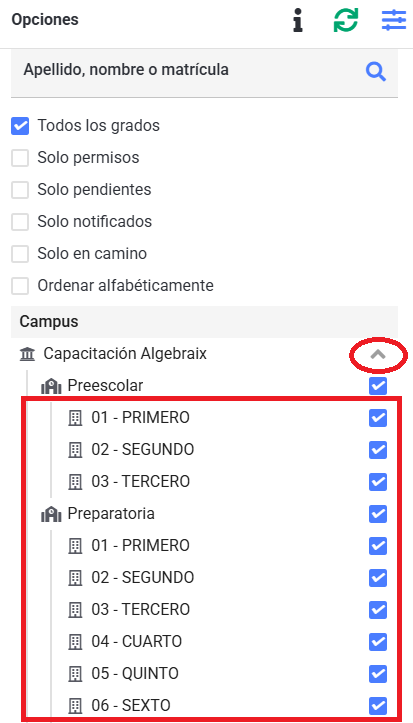The image size is (413, 723).
Task: Click the information icon
Action: [x=298, y=21]
